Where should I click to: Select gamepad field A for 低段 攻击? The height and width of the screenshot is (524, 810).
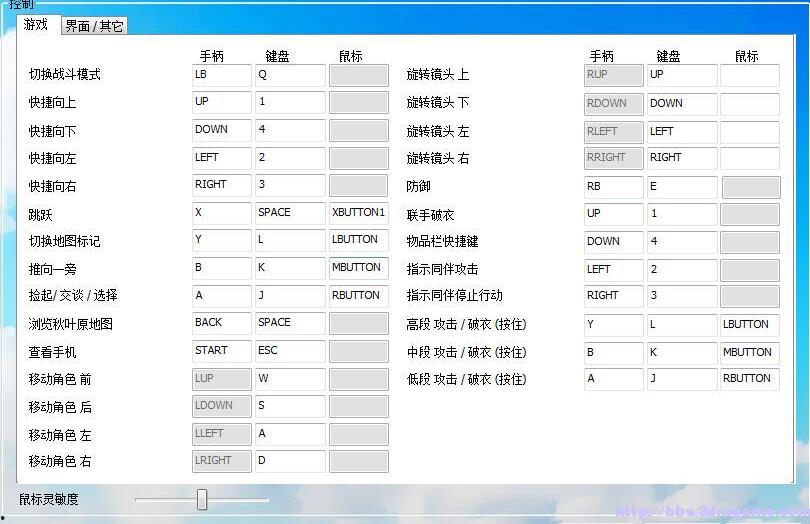click(614, 379)
